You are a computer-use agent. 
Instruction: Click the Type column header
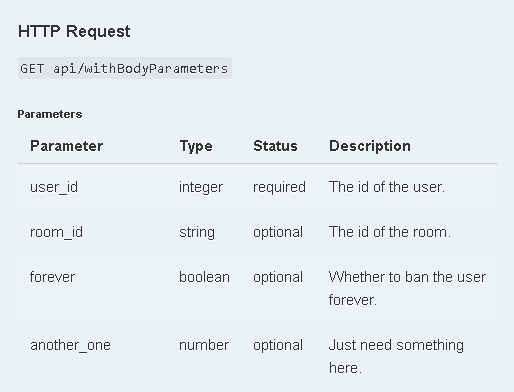pyautogui.click(x=196, y=146)
